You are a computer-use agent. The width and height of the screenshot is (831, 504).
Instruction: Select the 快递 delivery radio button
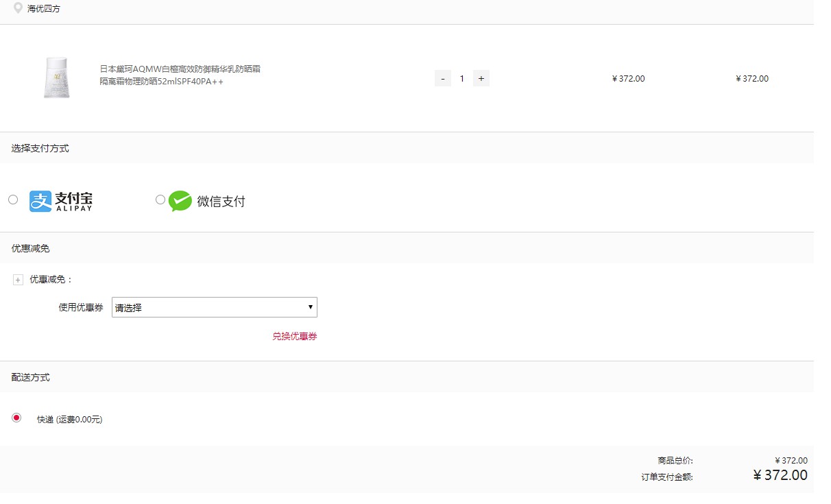pos(16,418)
